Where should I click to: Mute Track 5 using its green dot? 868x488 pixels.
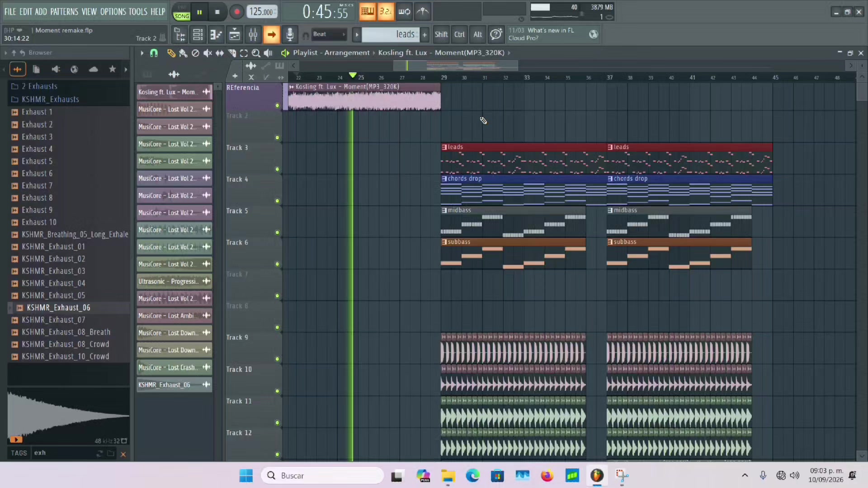tap(277, 233)
